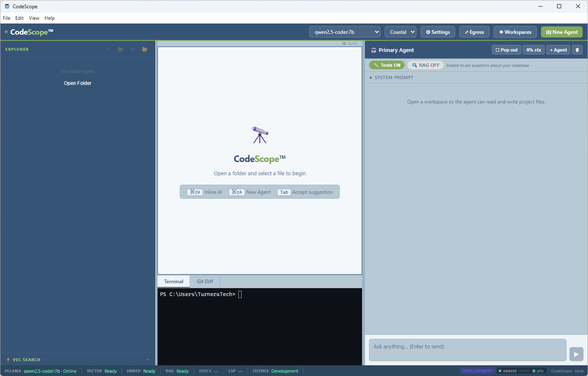Click the send arrow button in chat
Screen dimensions: 588x376
coord(576,354)
